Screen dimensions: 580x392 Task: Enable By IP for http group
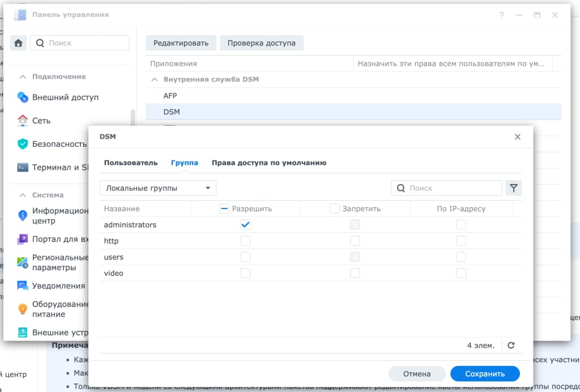tap(461, 241)
